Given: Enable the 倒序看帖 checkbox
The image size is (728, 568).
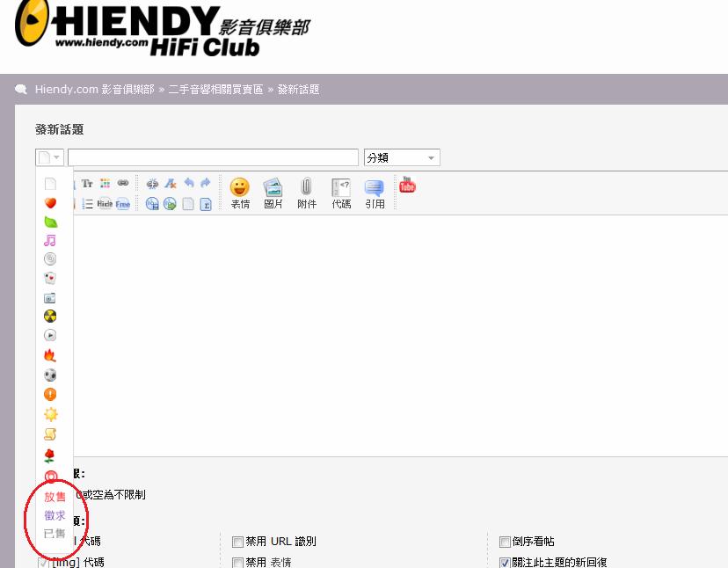Looking at the screenshot, I should click(505, 542).
